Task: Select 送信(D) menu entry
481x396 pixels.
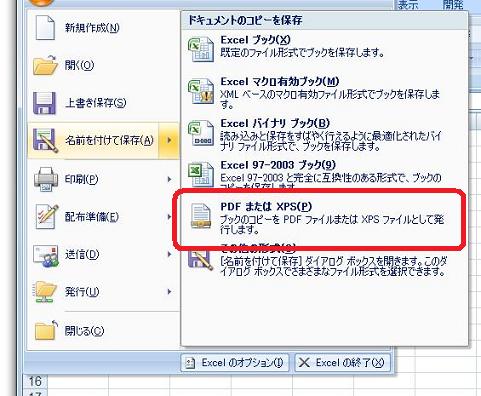Action: pos(103,254)
